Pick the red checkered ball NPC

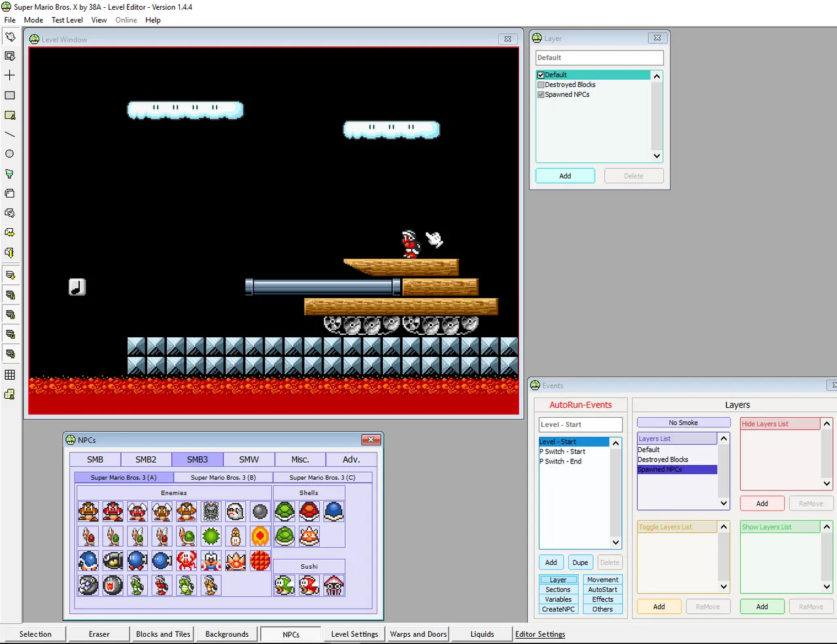(260, 560)
